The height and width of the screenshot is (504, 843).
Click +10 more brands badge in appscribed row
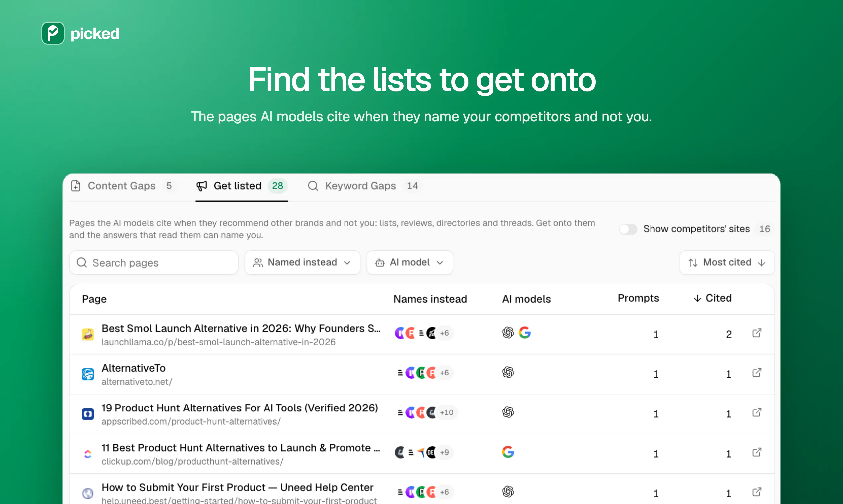[447, 412]
